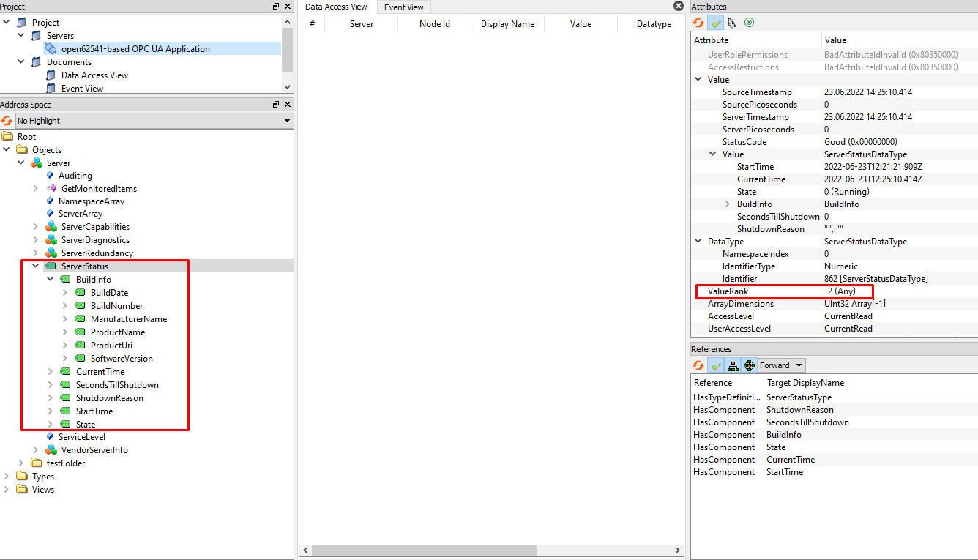Screen dimensions: 978x560
Task: Select the non-hierarchical references icon in References panel
Action: (749, 365)
